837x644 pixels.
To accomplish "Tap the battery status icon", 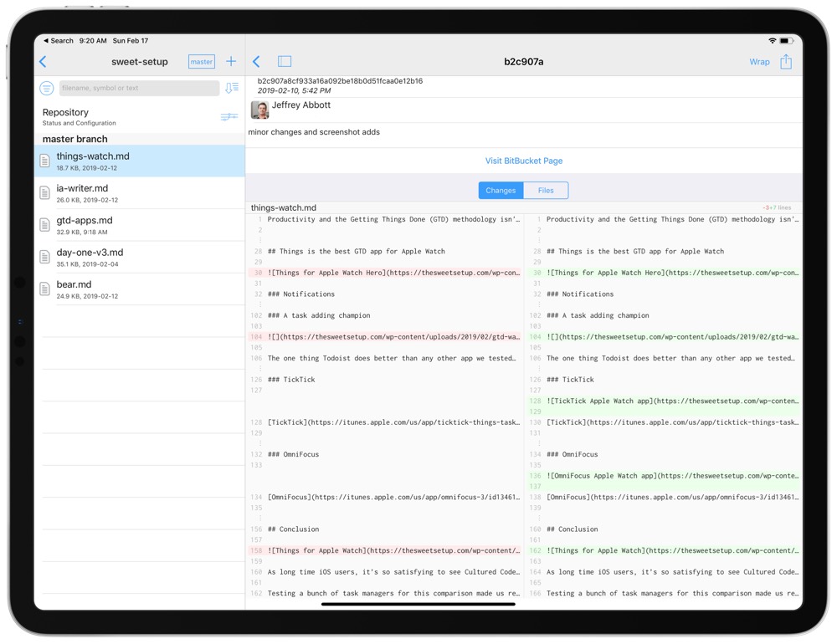I will pos(786,40).
